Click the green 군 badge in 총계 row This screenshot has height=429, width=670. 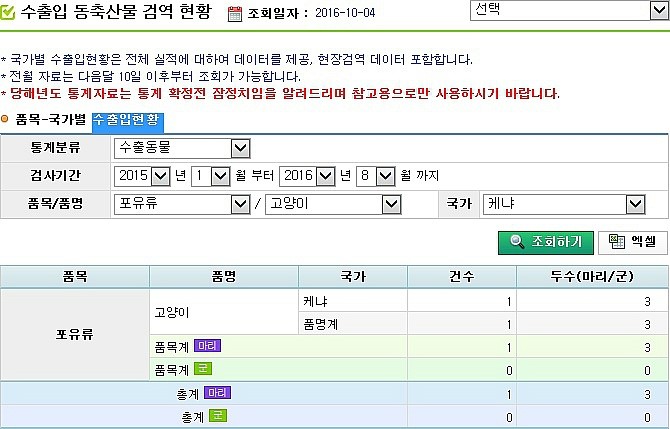tap(218, 415)
